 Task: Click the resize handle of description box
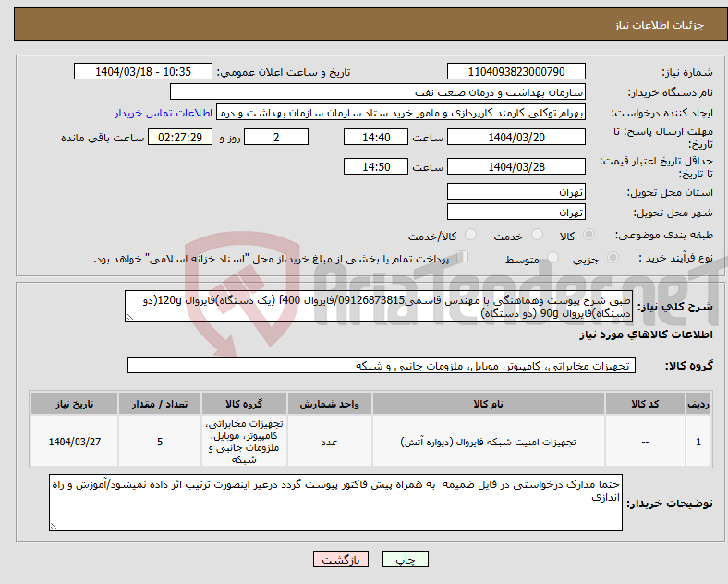coord(129,317)
